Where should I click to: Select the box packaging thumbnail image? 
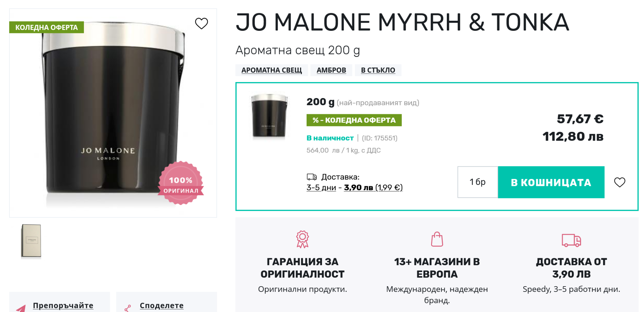click(x=31, y=241)
